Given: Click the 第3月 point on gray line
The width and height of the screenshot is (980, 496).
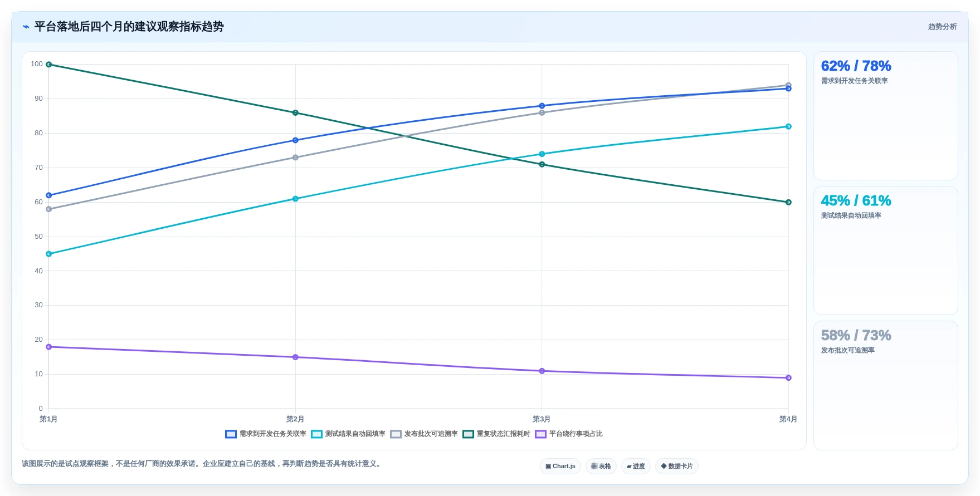Looking at the screenshot, I should pos(542,113).
